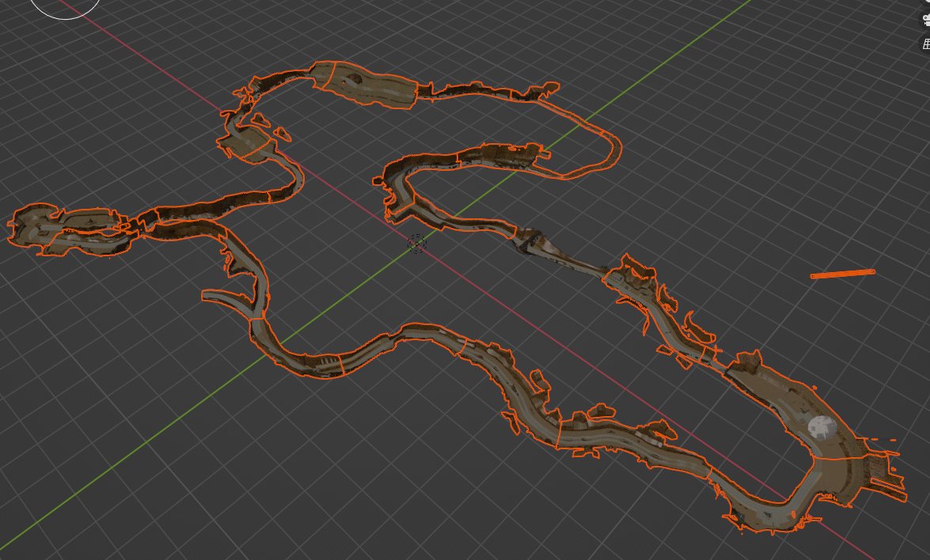The image size is (930, 560).
Task: Click the white circle outline in the corner
Action: (64, 8)
